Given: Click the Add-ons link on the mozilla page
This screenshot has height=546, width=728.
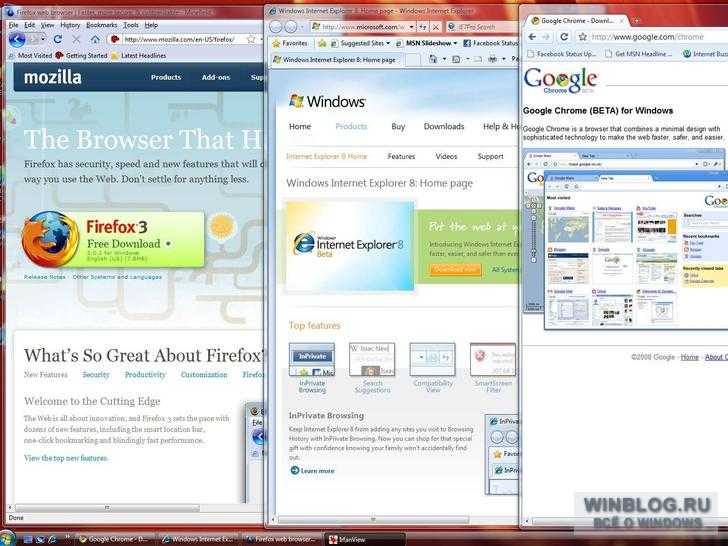Looking at the screenshot, I should [x=216, y=77].
